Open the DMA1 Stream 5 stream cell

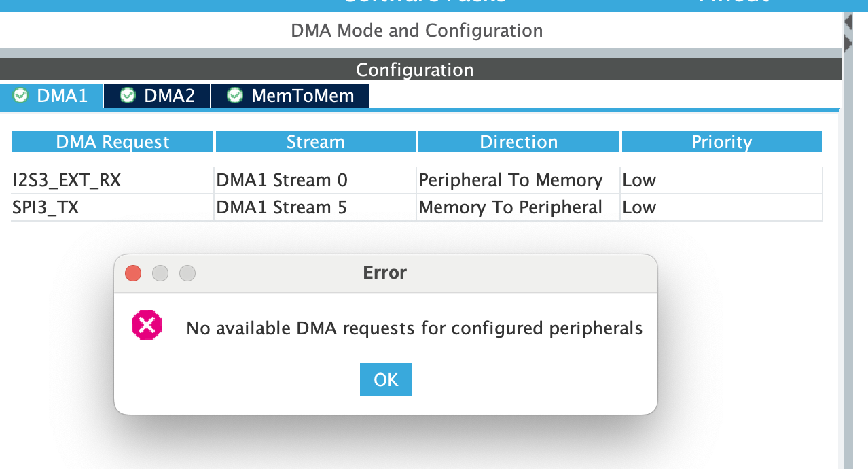pos(282,207)
